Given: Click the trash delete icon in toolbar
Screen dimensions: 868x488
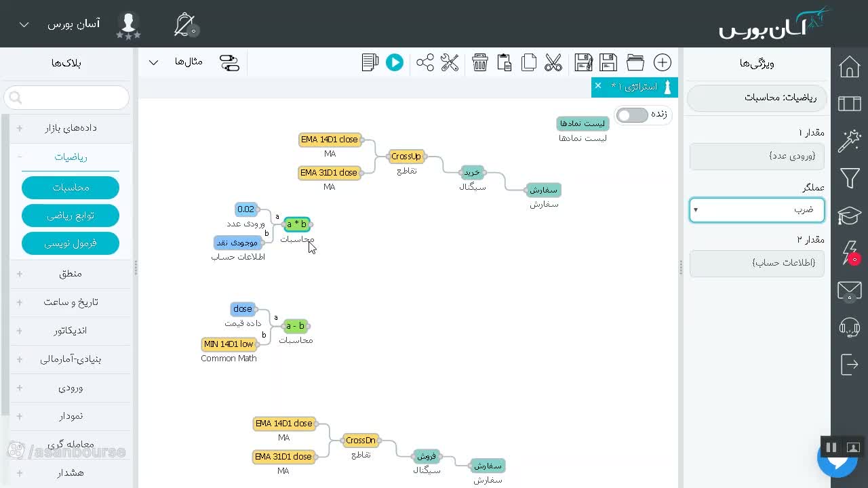Looking at the screenshot, I should (480, 63).
